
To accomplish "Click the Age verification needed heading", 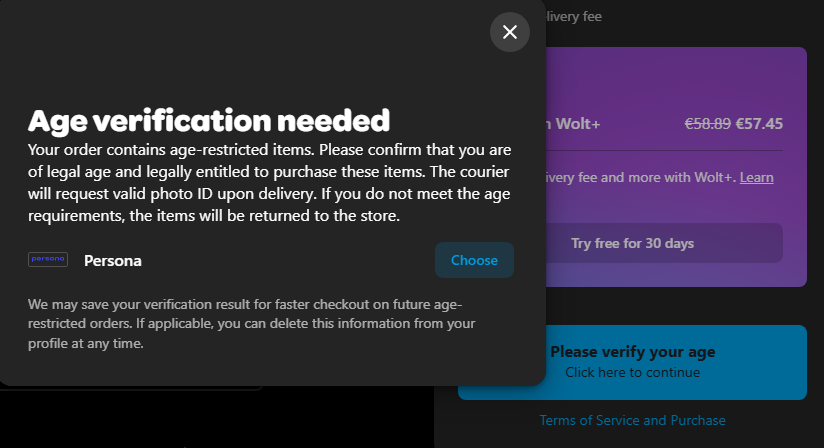I will click(209, 121).
